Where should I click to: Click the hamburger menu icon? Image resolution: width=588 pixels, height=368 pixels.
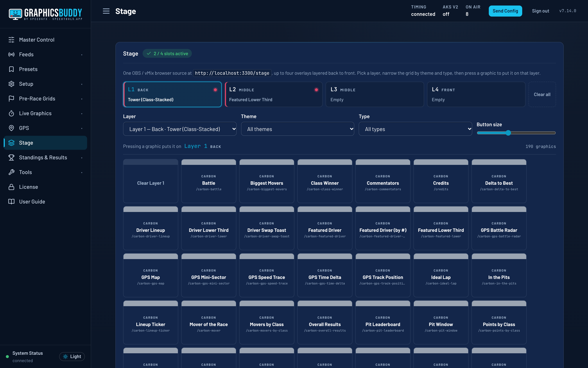pos(106,11)
